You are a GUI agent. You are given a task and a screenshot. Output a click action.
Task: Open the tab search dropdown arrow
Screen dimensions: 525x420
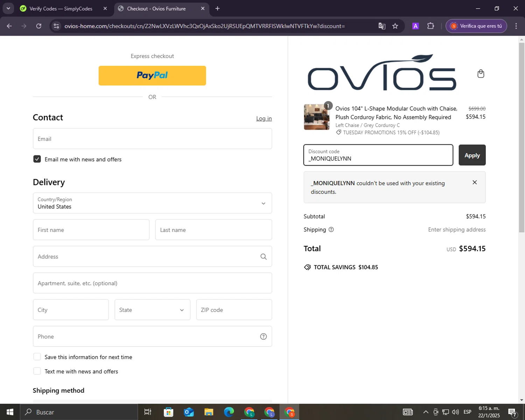(8, 8)
